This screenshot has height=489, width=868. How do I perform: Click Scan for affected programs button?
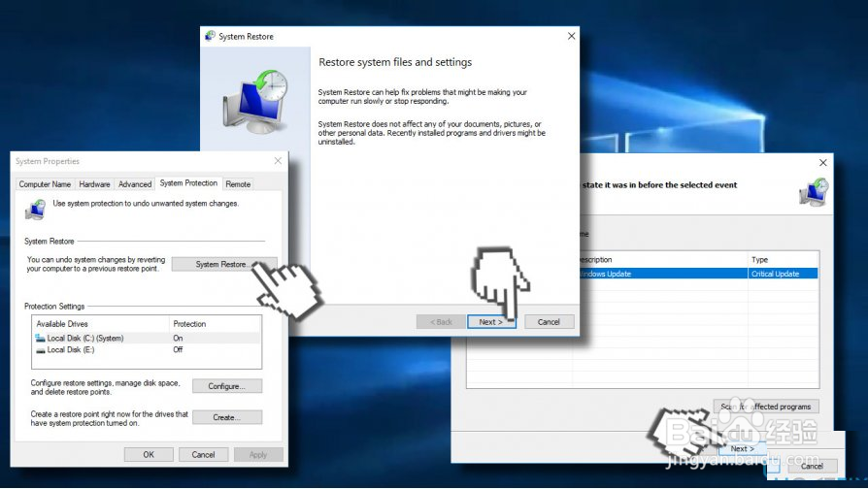click(x=766, y=407)
